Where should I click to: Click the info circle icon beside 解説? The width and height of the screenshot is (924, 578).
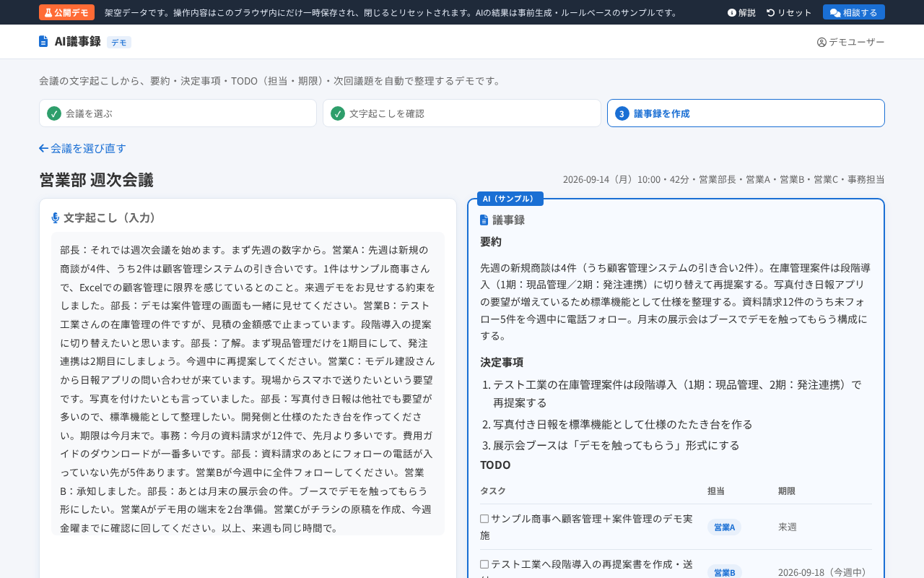pos(731,12)
